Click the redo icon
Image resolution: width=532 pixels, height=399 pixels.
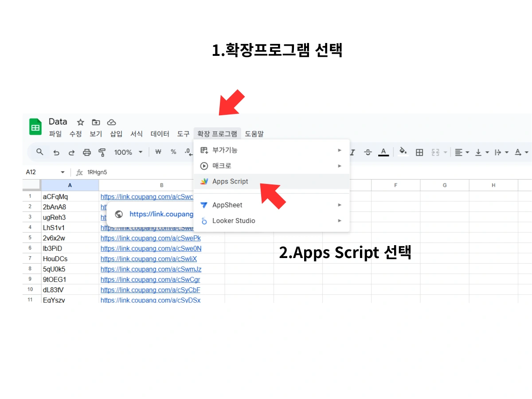(x=71, y=152)
